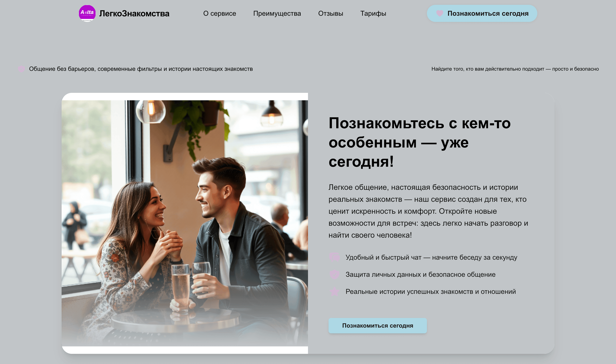Click the heart icon in header button
Screen dimensions: 616x364
[439, 13]
